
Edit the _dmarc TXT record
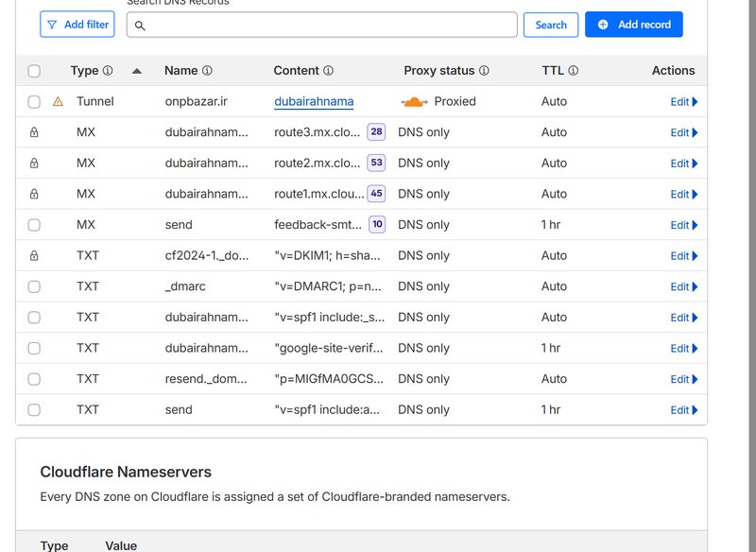coord(683,286)
